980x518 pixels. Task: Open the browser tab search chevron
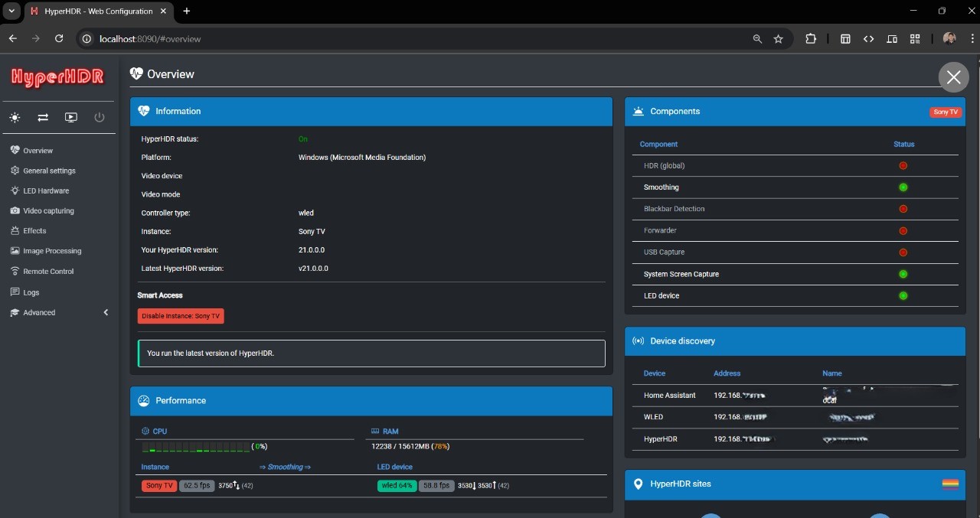pos(11,11)
